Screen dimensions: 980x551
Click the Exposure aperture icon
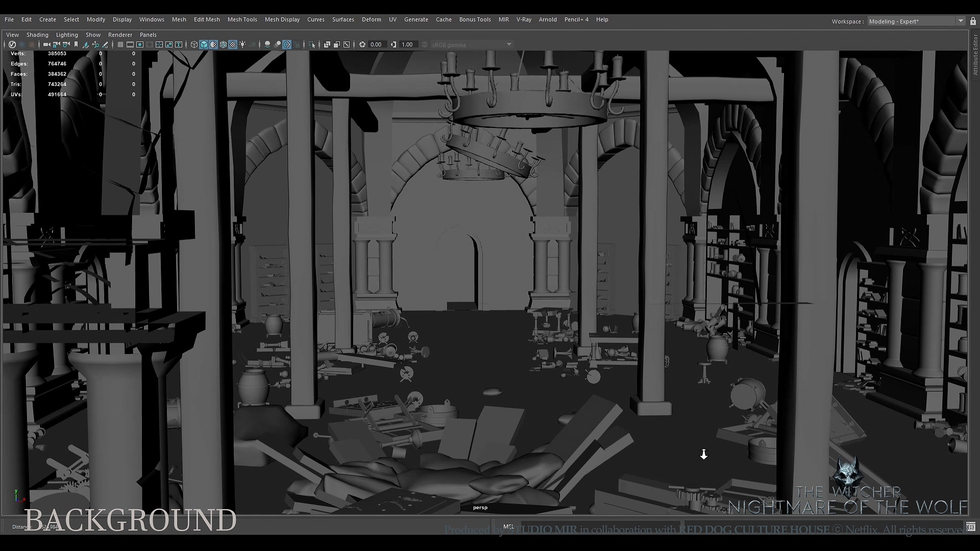[362, 44]
